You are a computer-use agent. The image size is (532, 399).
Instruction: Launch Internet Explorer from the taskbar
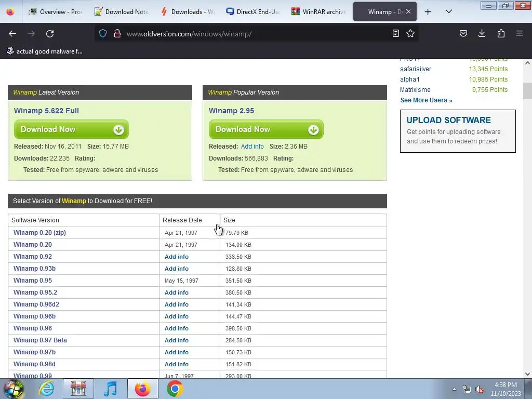46,389
